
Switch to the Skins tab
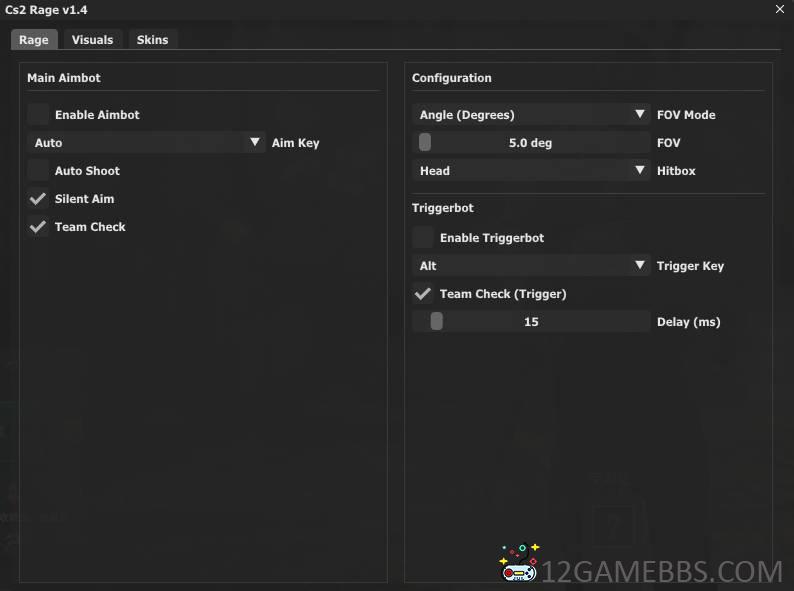pyautogui.click(x=152, y=40)
